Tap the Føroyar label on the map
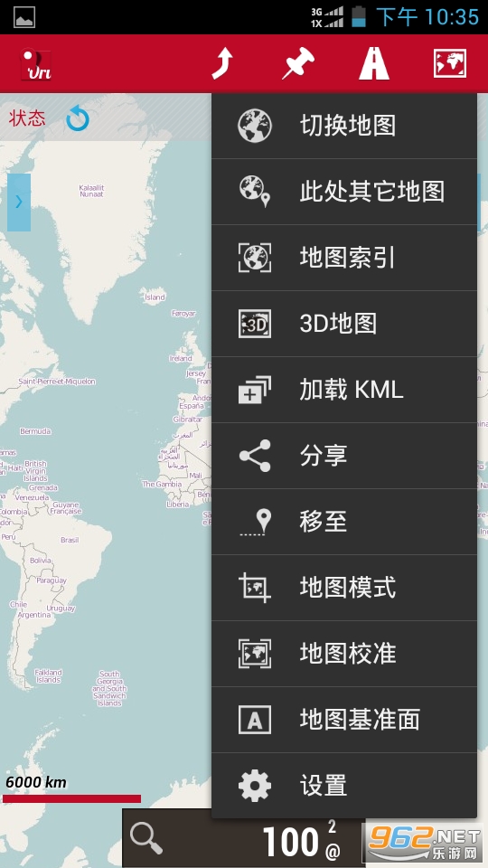Viewport: 488px width, 868px height. point(183,314)
